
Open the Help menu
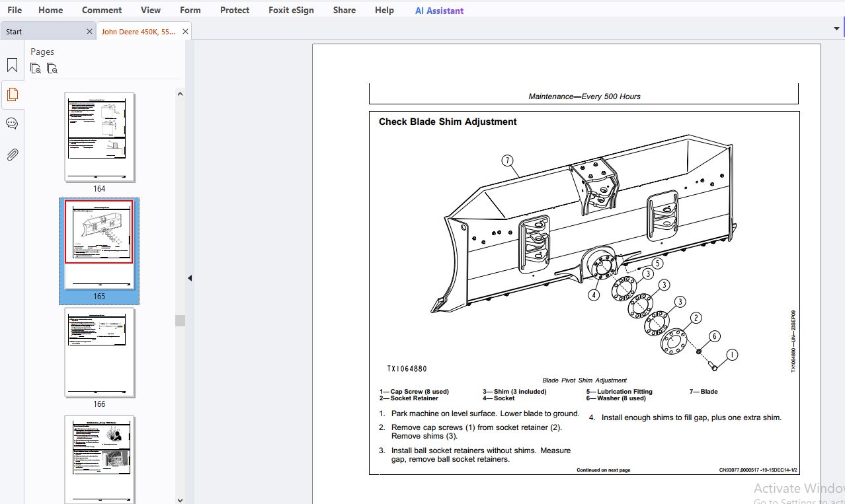point(384,10)
